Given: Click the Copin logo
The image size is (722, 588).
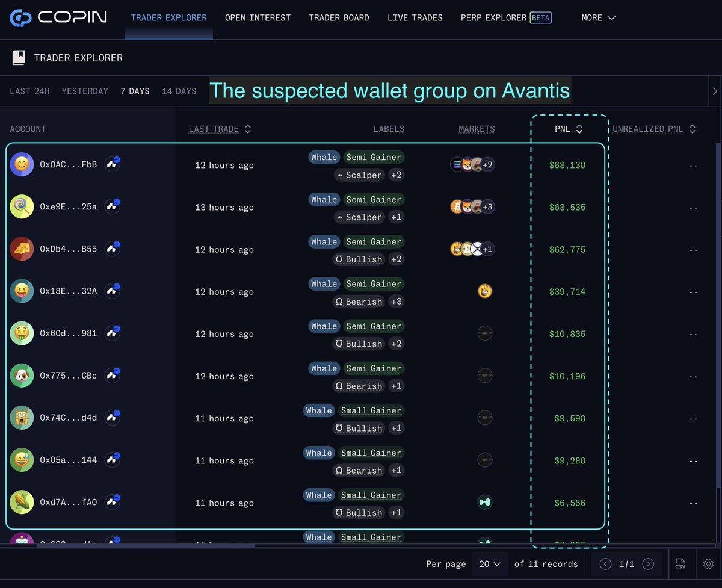Looking at the screenshot, I should (x=58, y=17).
